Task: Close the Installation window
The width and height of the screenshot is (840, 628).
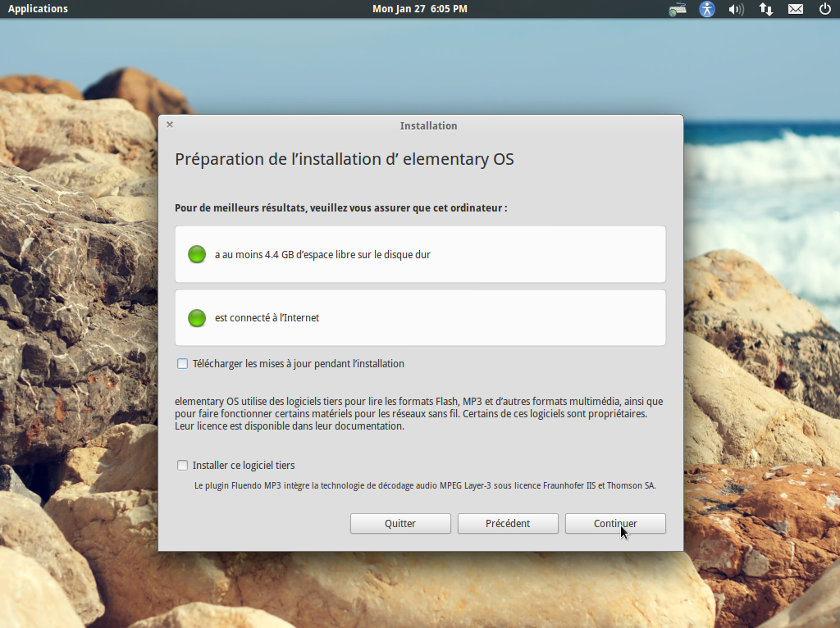Action: coord(170,125)
